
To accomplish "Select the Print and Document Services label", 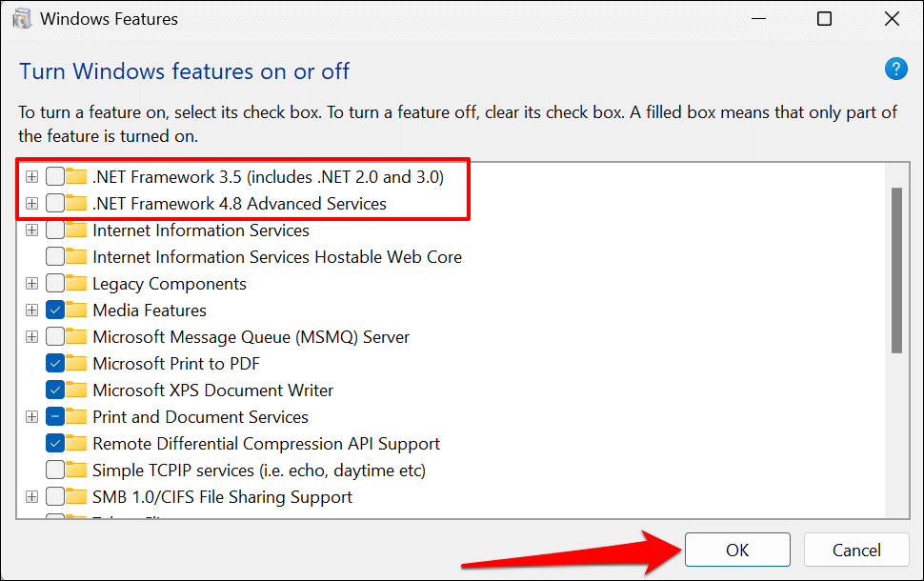I will 200,417.
